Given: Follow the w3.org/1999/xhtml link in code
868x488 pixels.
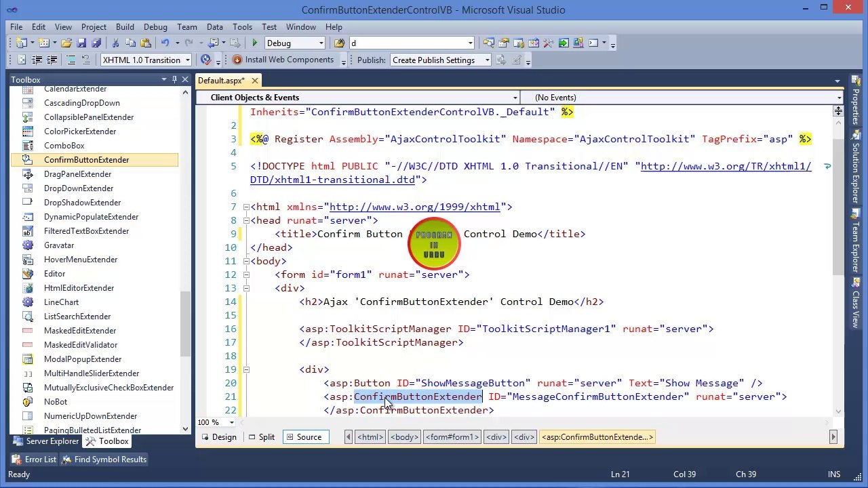Looking at the screenshot, I should click(x=414, y=207).
